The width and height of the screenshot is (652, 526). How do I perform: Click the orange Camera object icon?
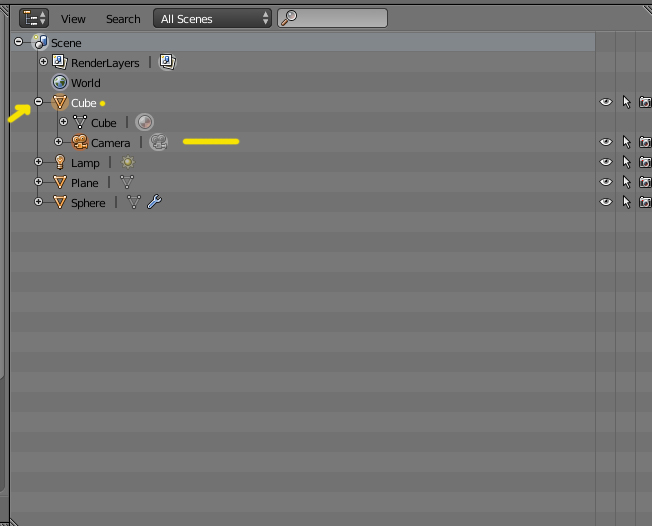(x=80, y=142)
